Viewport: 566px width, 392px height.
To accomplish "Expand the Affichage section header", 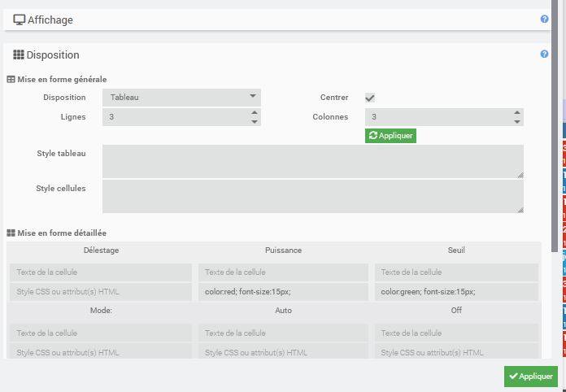I will point(277,20).
